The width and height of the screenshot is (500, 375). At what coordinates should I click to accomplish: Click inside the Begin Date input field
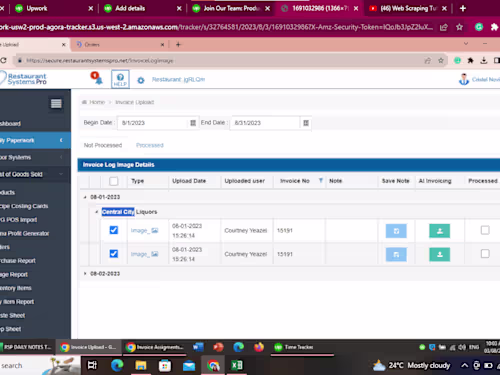pyautogui.click(x=154, y=123)
